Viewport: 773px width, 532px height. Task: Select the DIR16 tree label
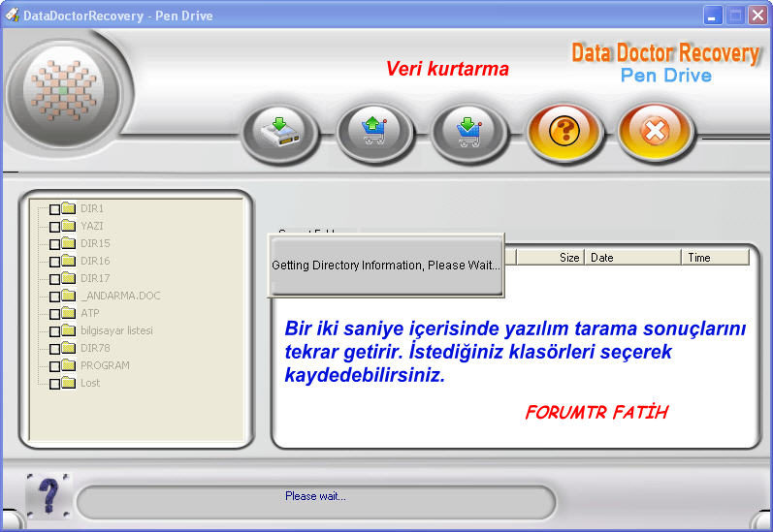click(95, 261)
